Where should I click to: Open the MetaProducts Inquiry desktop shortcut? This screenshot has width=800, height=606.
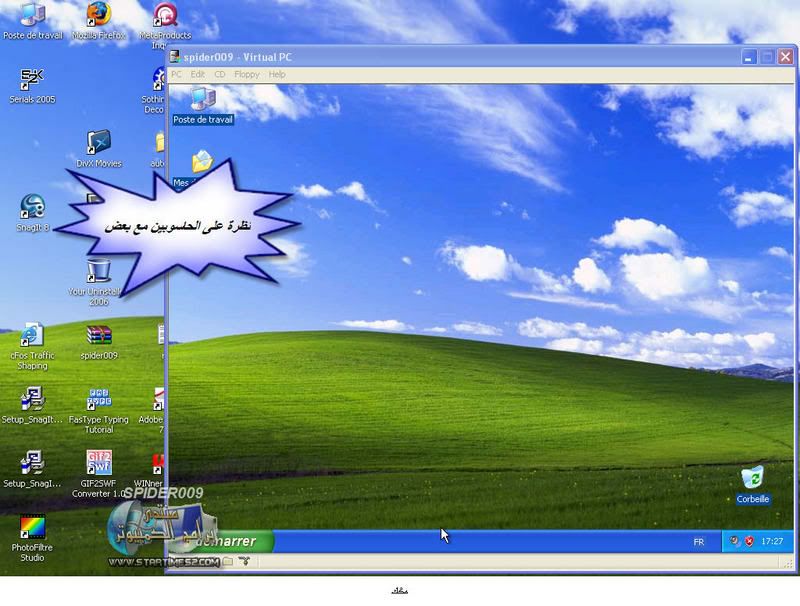tap(164, 26)
